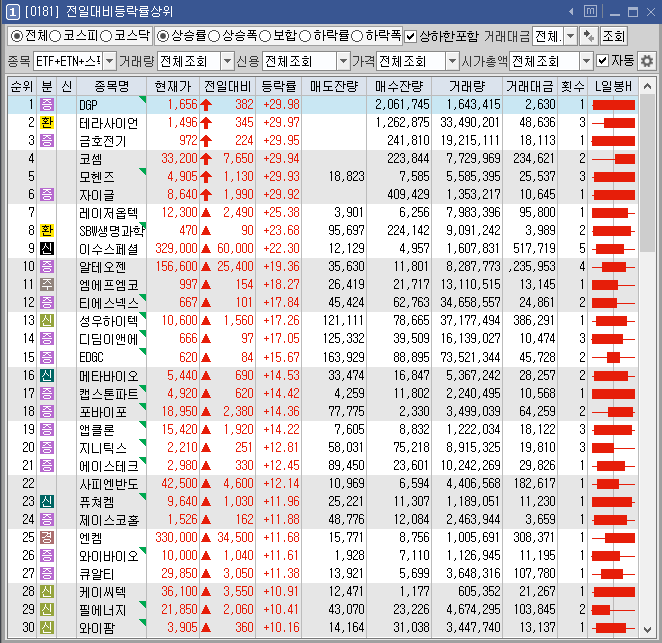Click the teal 신 badge for 메타바이오
The image size is (662, 643).
47,375
